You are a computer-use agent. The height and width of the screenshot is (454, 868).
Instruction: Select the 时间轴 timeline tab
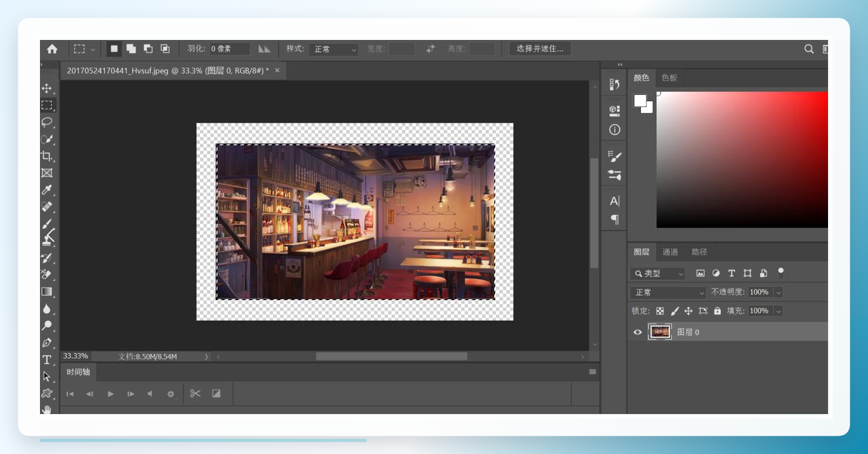(x=78, y=372)
